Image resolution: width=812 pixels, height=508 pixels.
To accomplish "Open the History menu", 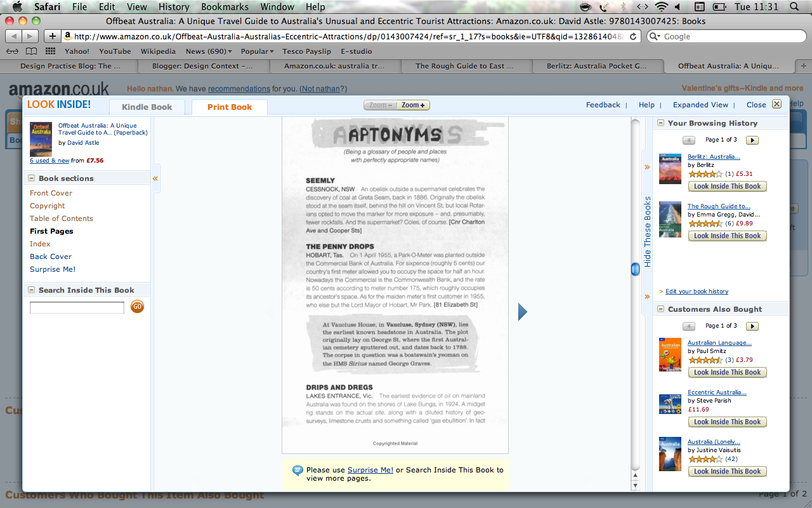I will point(174,7).
